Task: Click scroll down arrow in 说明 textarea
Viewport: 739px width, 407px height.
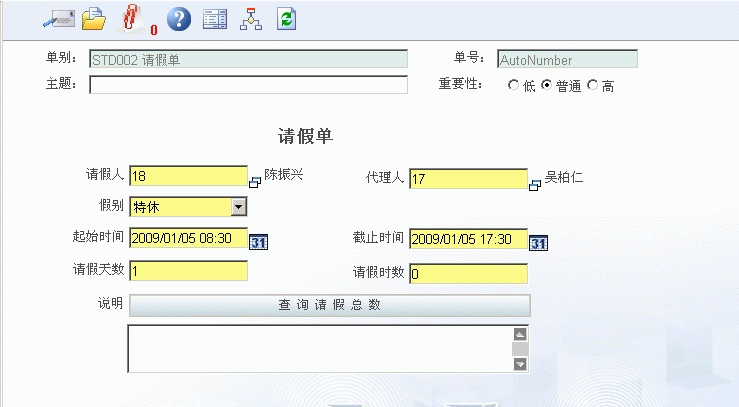Action: point(519,365)
